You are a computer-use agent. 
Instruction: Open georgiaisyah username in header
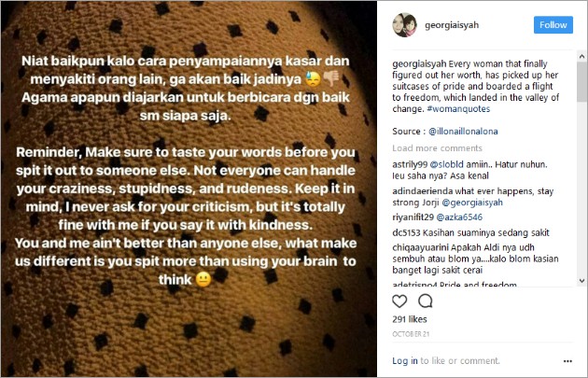click(x=452, y=25)
